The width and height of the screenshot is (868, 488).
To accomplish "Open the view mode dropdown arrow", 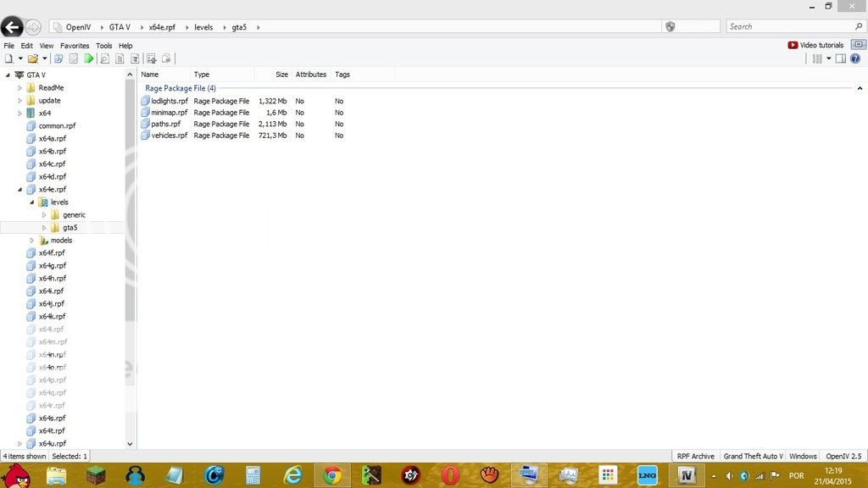I will [x=828, y=58].
